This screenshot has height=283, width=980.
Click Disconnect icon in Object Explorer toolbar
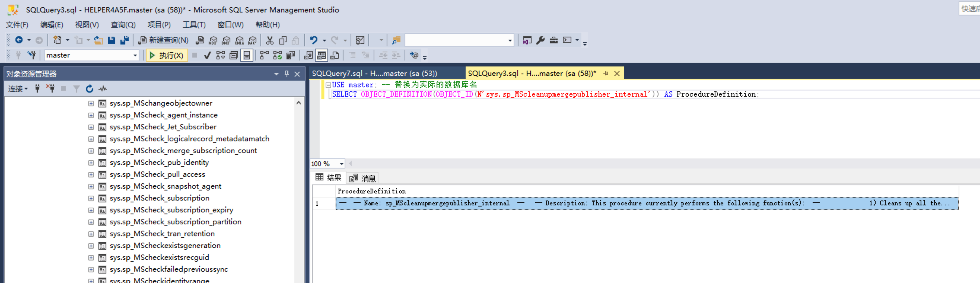(51, 89)
